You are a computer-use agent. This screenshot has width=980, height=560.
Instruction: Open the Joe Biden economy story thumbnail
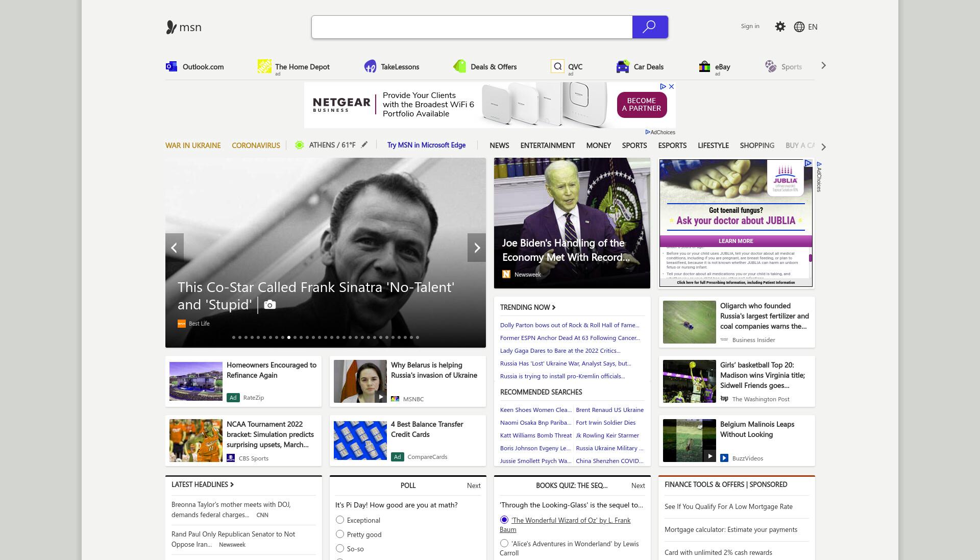tap(572, 223)
